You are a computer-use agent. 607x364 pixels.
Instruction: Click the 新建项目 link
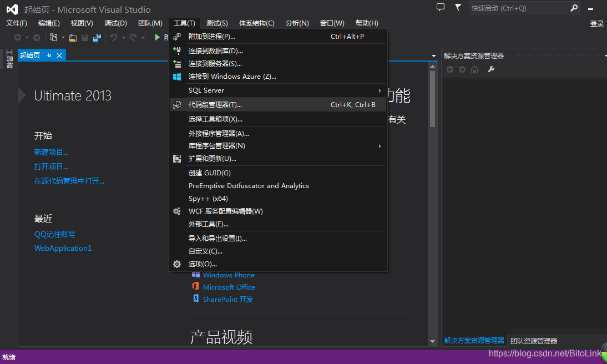[51, 152]
